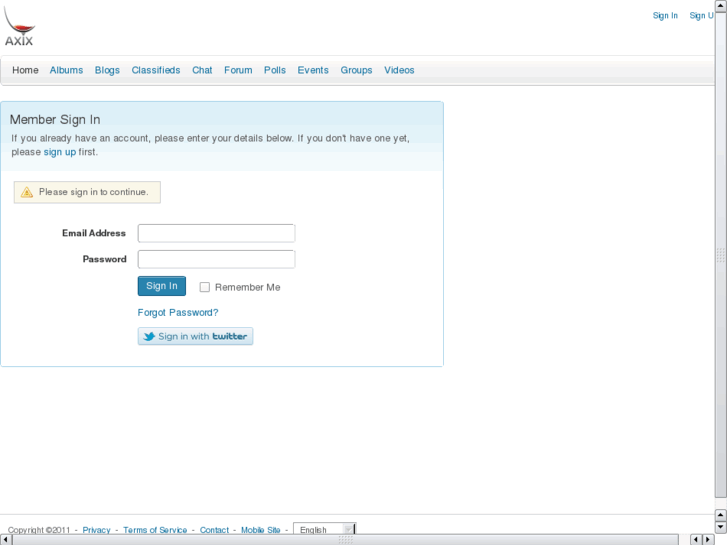
Task: Click the Please sign in to continue notice
Action: click(x=87, y=192)
